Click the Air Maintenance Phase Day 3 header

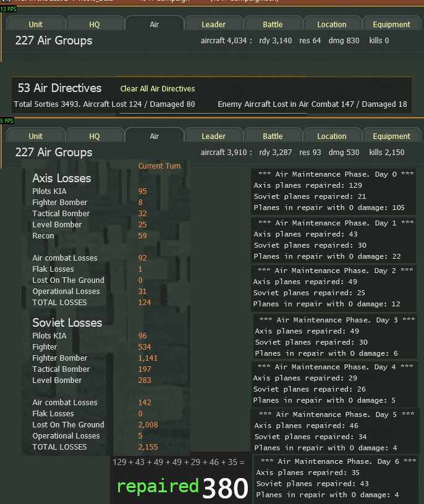pos(337,320)
